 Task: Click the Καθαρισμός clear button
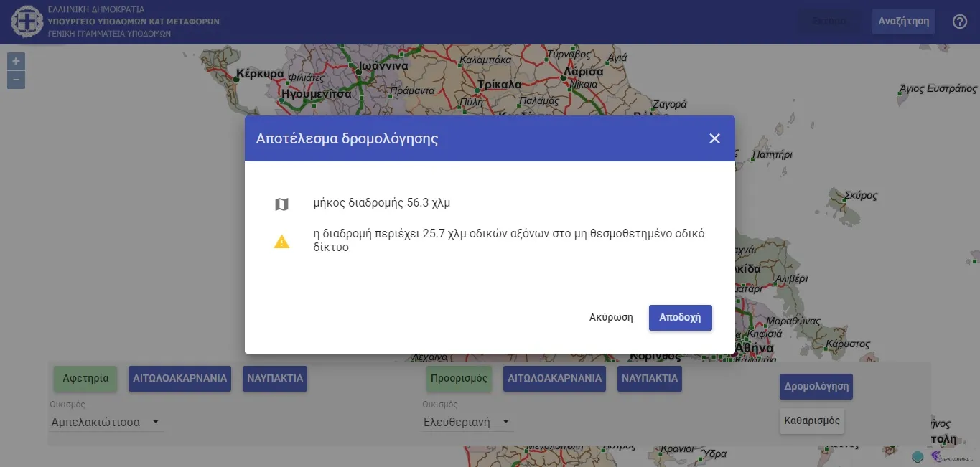tap(812, 421)
